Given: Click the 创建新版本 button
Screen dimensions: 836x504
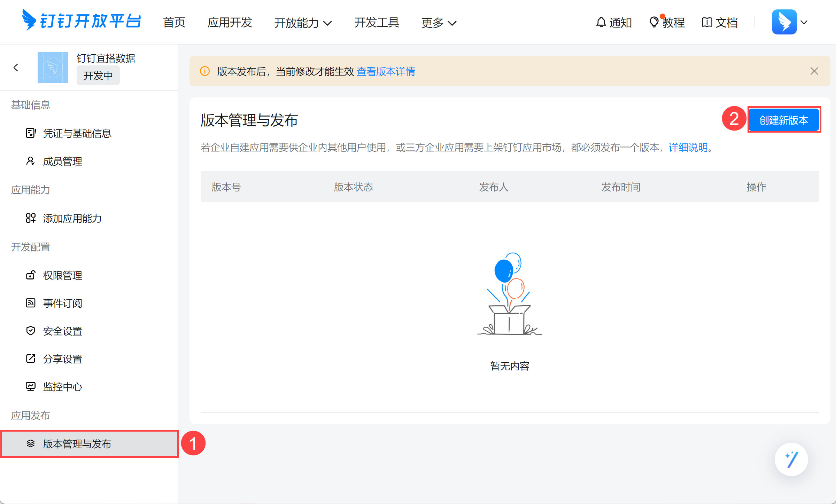Looking at the screenshot, I should (784, 120).
